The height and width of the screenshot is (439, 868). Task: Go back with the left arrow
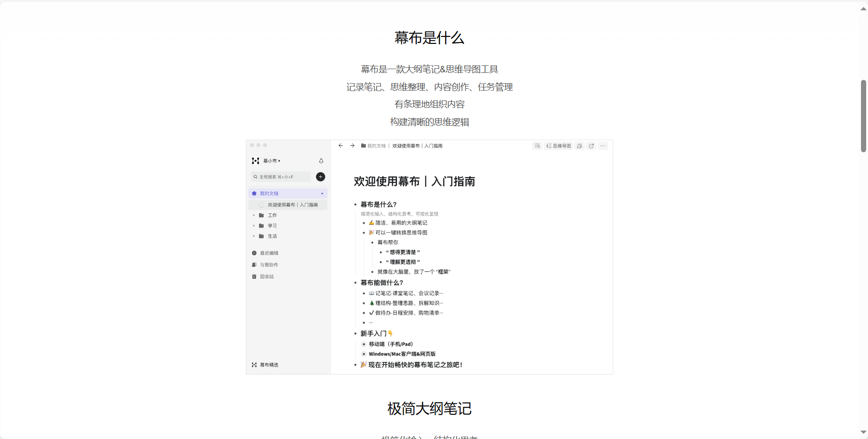pos(341,146)
